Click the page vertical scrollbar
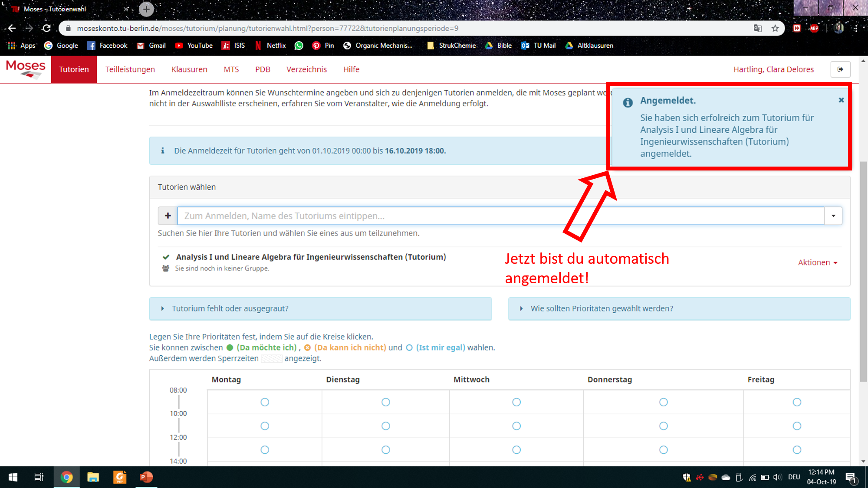This screenshot has width=868, height=488. point(863,271)
